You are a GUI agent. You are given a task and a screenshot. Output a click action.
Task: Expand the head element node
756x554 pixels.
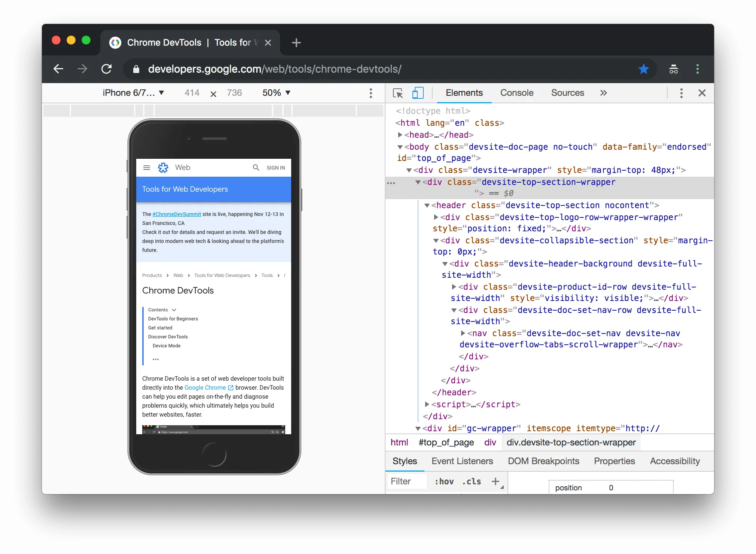pos(400,135)
